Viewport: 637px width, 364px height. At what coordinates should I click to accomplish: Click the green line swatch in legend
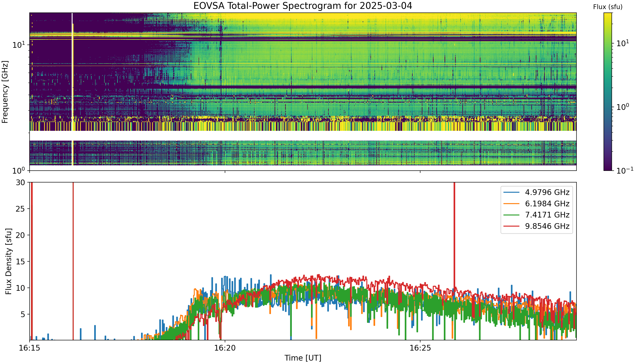click(x=511, y=215)
